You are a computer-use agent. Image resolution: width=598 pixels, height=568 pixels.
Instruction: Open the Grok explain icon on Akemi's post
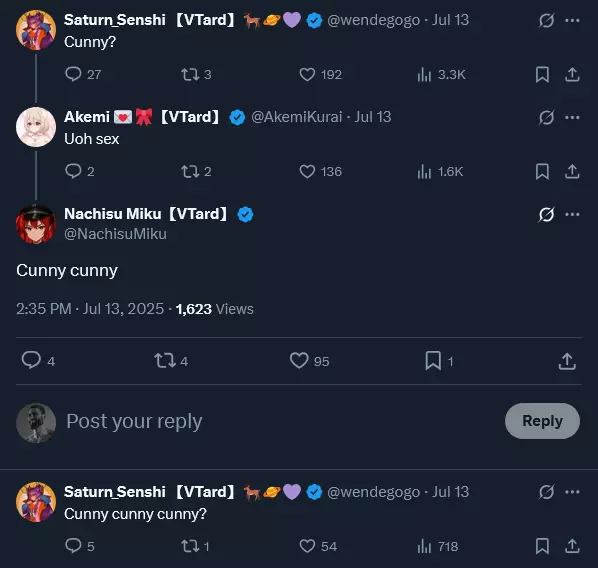tap(546, 117)
